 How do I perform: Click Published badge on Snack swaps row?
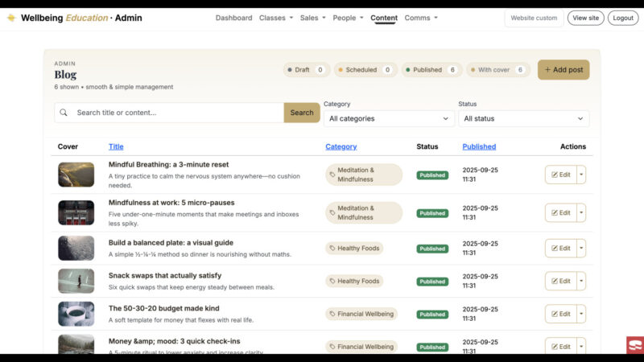(432, 282)
